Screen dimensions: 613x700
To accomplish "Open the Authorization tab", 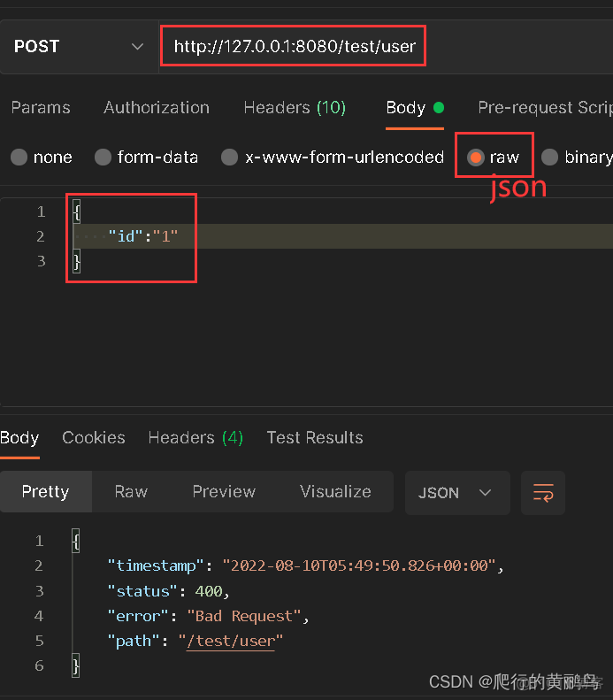I will coord(157,108).
